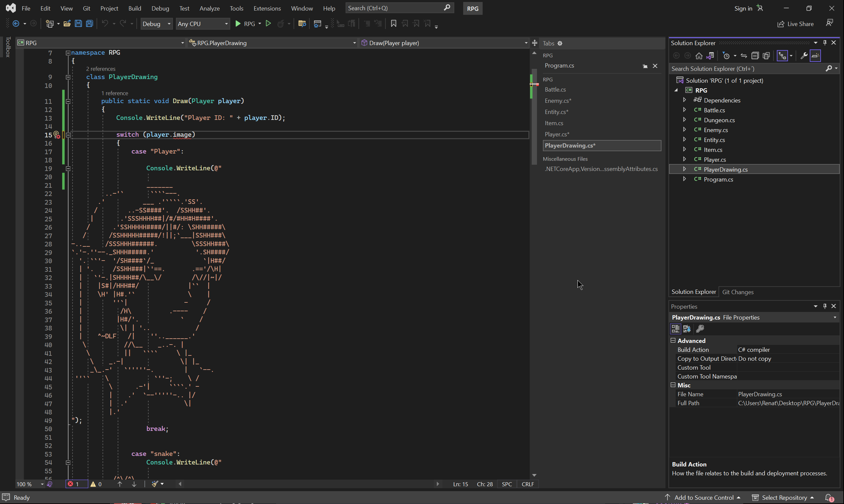
Task: Open the Build menu
Action: point(134,8)
